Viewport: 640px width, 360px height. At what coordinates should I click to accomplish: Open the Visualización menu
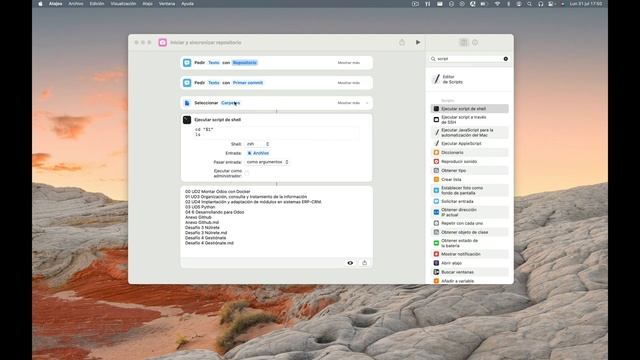pos(123,4)
